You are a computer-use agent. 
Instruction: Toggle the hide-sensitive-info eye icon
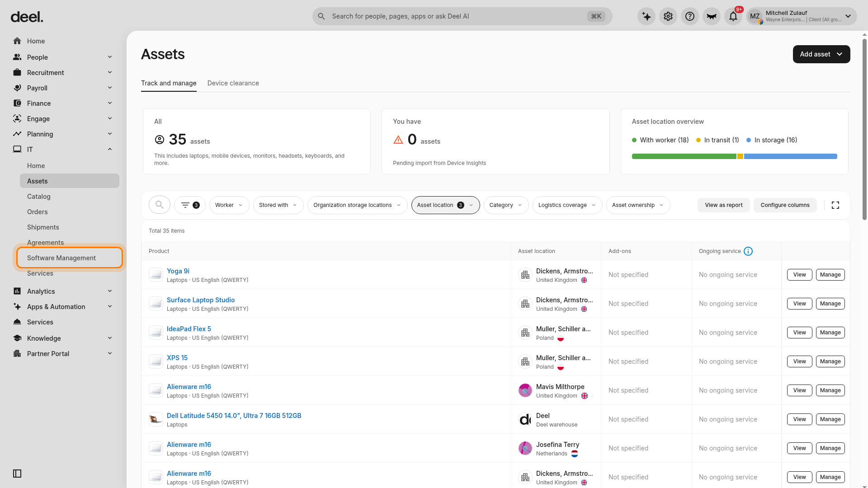pos(712,16)
